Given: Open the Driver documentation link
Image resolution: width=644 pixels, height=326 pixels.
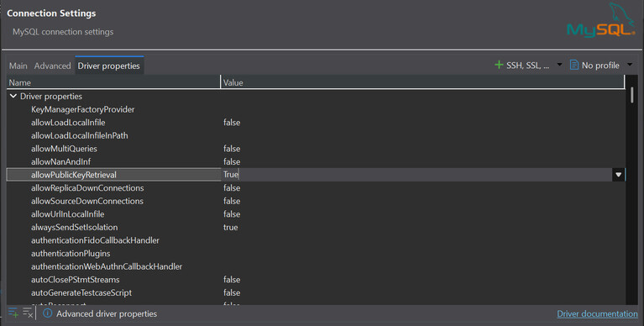Looking at the screenshot, I should click(597, 313).
